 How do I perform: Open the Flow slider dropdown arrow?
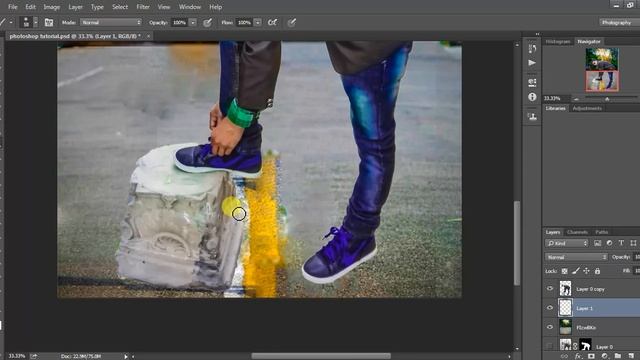tap(258, 22)
